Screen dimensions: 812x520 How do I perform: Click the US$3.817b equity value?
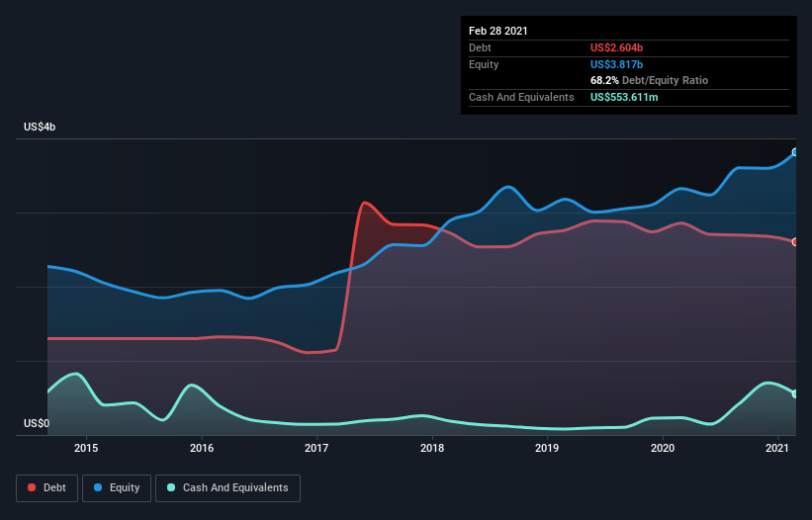pos(616,64)
